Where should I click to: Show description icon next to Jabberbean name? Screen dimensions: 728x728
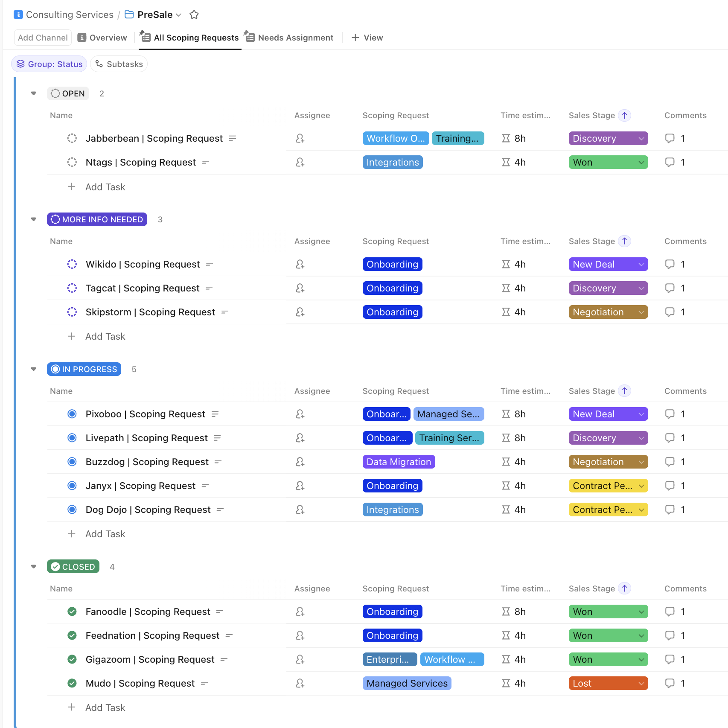coord(233,138)
